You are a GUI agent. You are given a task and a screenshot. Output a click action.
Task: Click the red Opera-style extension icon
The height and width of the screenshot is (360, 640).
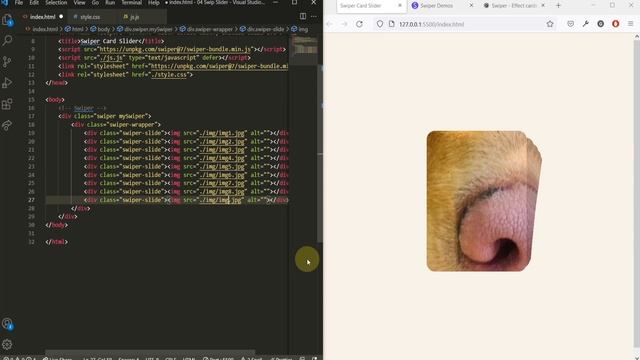[x=616, y=24]
